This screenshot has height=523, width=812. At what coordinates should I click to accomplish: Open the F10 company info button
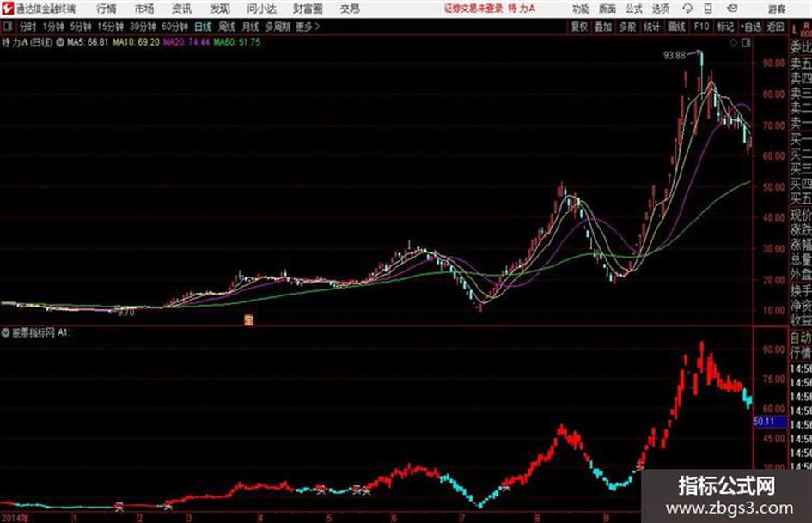[701, 27]
